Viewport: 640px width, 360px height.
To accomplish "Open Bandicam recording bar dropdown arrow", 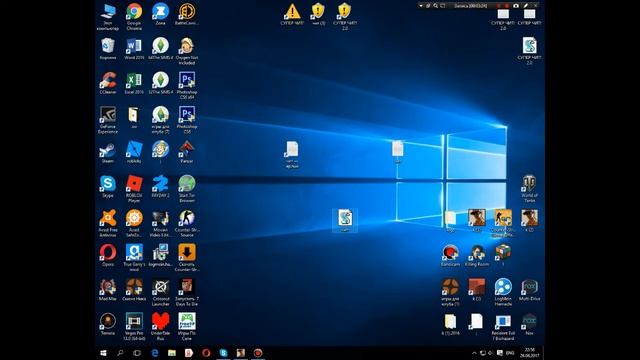I will pyautogui.click(x=421, y=6).
